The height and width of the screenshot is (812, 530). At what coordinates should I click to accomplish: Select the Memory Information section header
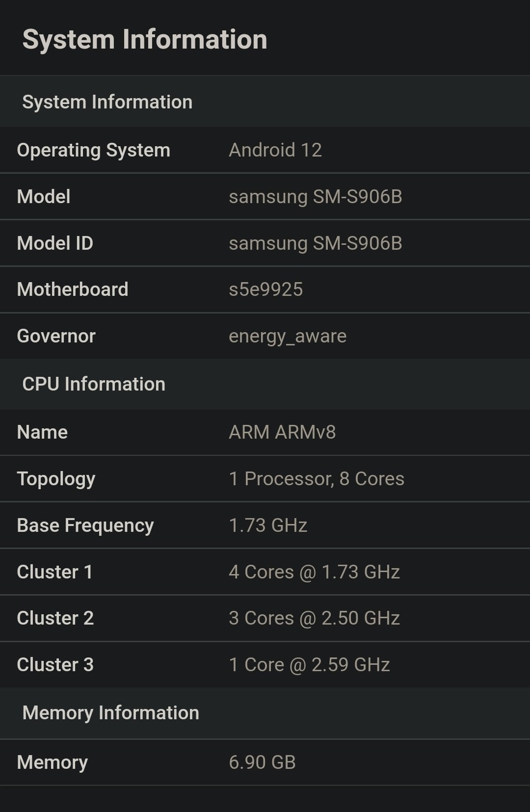tap(110, 713)
